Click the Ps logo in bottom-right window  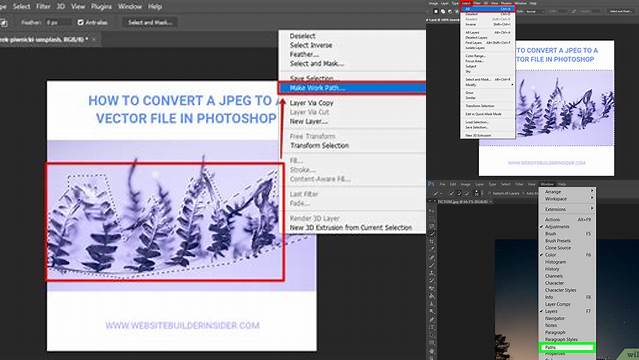point(431,184)
